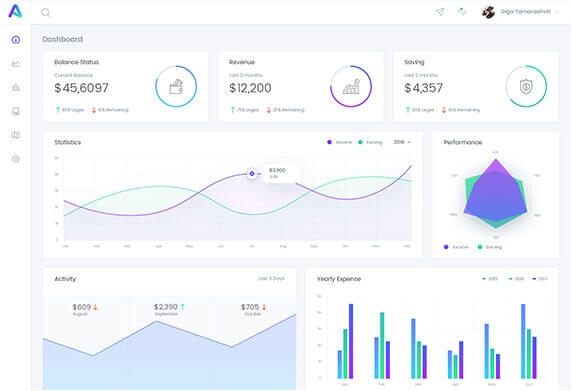Open the search magnifier icon

point(46,13)
